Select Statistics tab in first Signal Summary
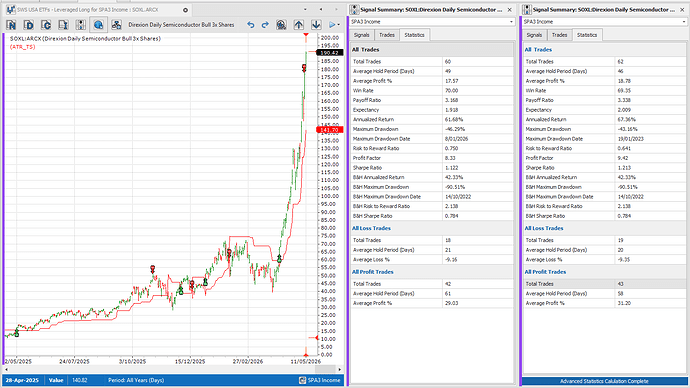This screenshot has height=388, width=690. 415,35
